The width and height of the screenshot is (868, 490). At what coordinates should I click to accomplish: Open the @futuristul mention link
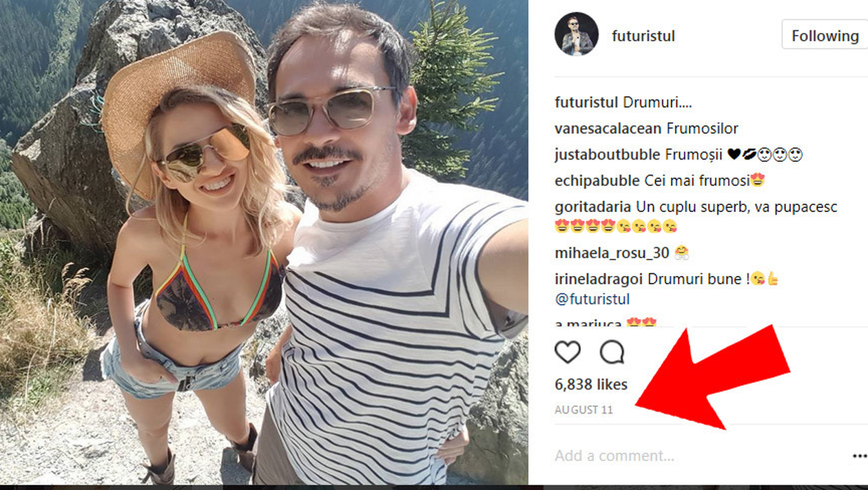pos(592,299)
